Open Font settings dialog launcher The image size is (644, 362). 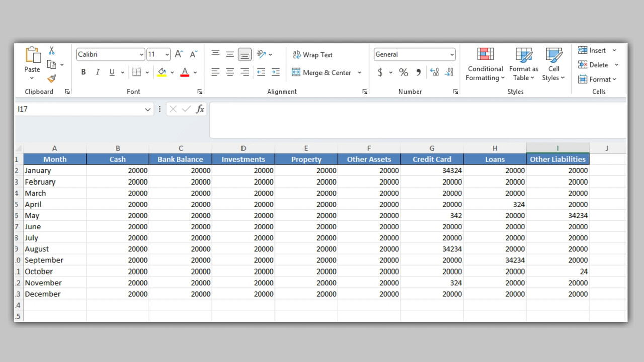200,92
